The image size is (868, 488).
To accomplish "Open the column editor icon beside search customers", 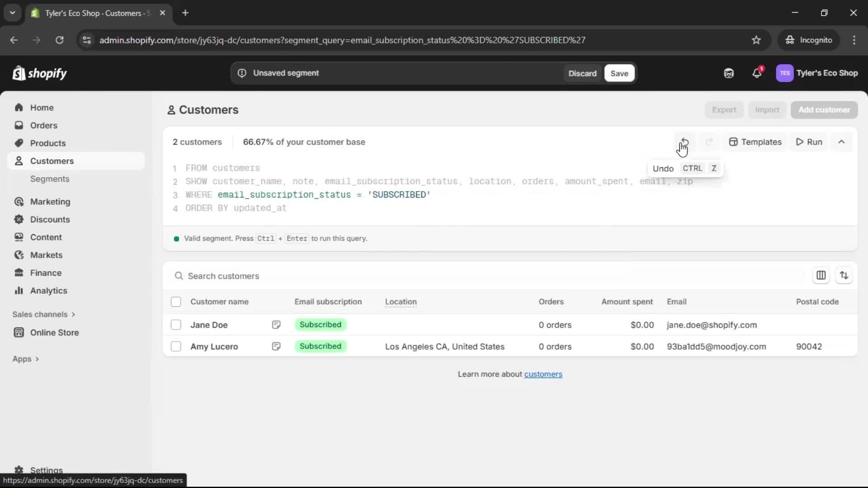I will coord(821,276).
